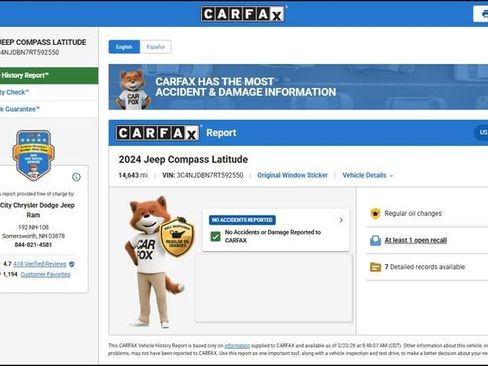488x366 pixels.
Task: Open the 418 Verified Reviews link
Action: (x=40, y=264)
